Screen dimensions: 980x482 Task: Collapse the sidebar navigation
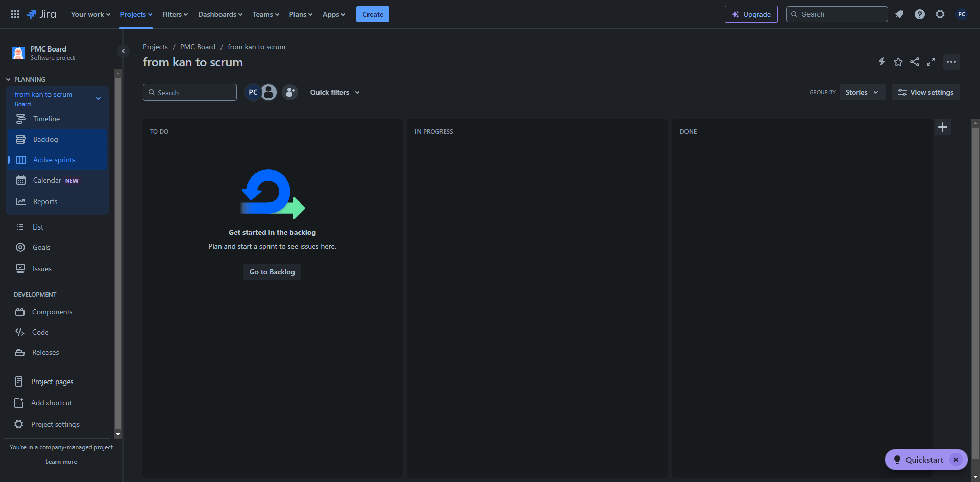[x=123, y=51]
